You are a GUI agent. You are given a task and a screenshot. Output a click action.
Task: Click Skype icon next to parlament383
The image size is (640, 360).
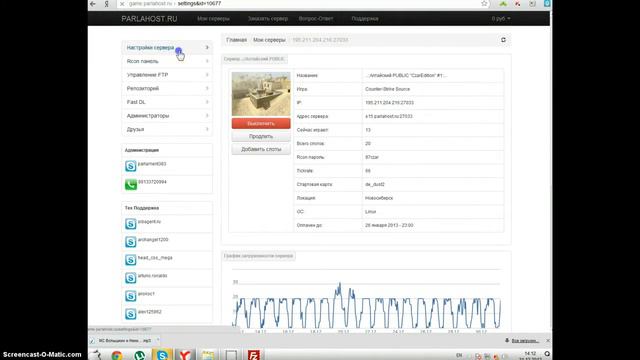coord(131,166)
